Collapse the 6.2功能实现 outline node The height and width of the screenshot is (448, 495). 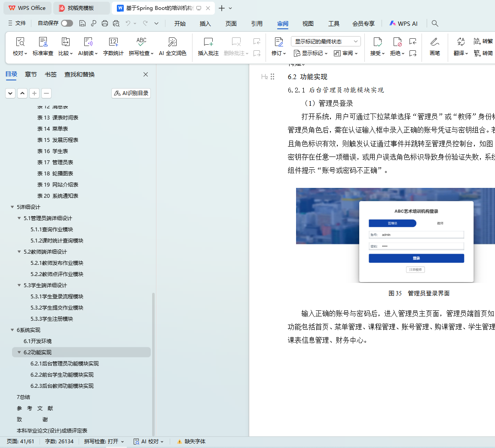point(19,353)
